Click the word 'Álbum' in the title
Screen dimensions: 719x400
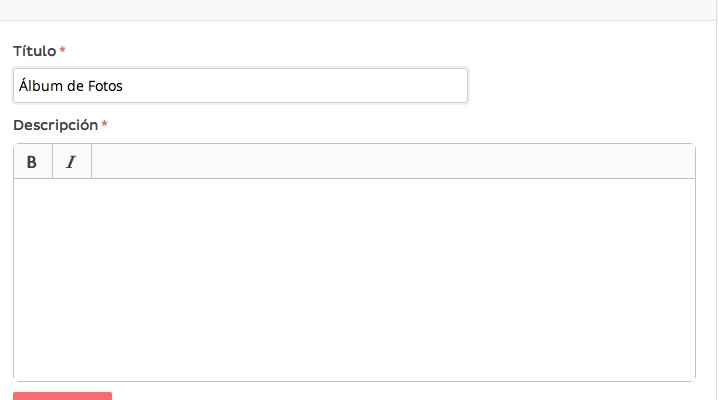pos(38,86)
